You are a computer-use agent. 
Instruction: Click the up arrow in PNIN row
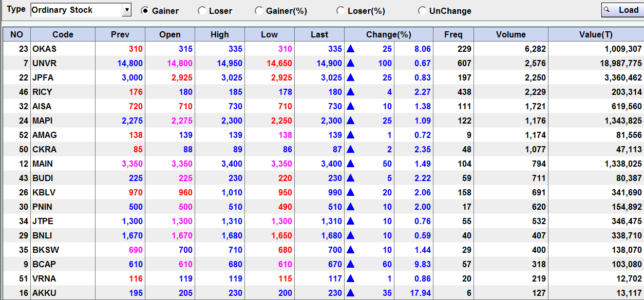[351, 207]
